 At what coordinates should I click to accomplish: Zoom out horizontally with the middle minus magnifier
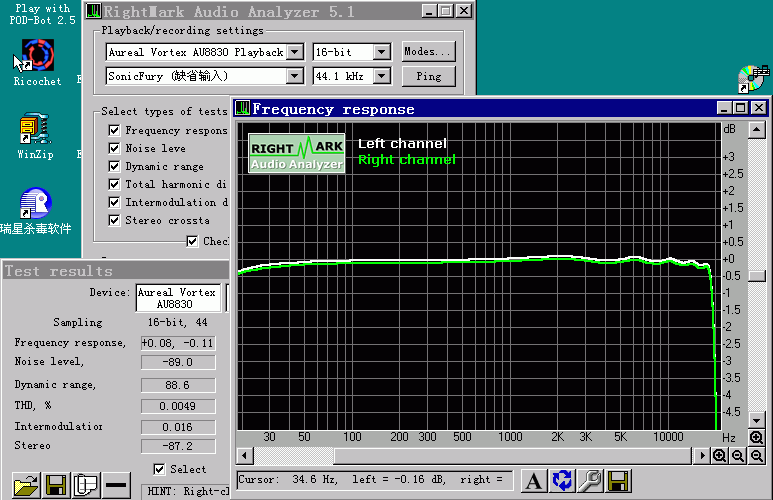click(x=738, y=456)
